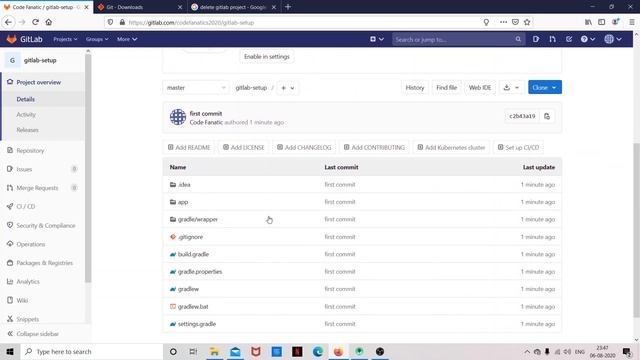Viewport: 640px width, 360px height.
Task: Open Operations in sidebar
Action: (x=31, y=244)
